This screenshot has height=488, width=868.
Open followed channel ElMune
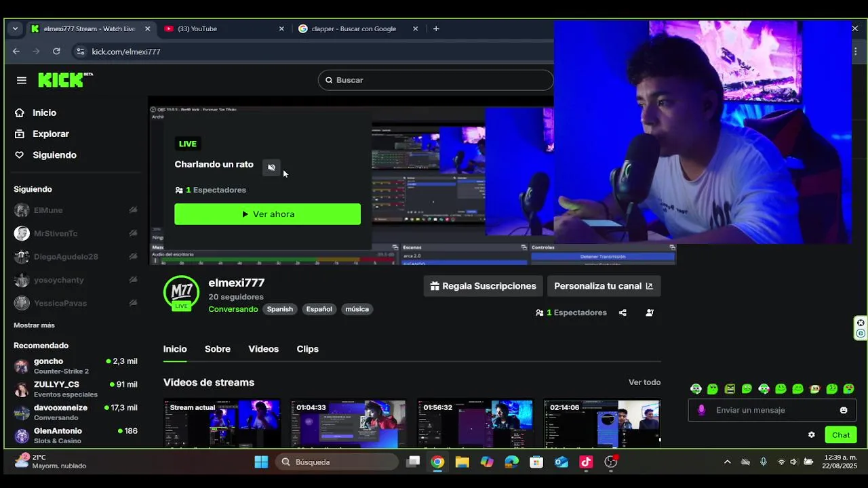(x=75, y=210)
